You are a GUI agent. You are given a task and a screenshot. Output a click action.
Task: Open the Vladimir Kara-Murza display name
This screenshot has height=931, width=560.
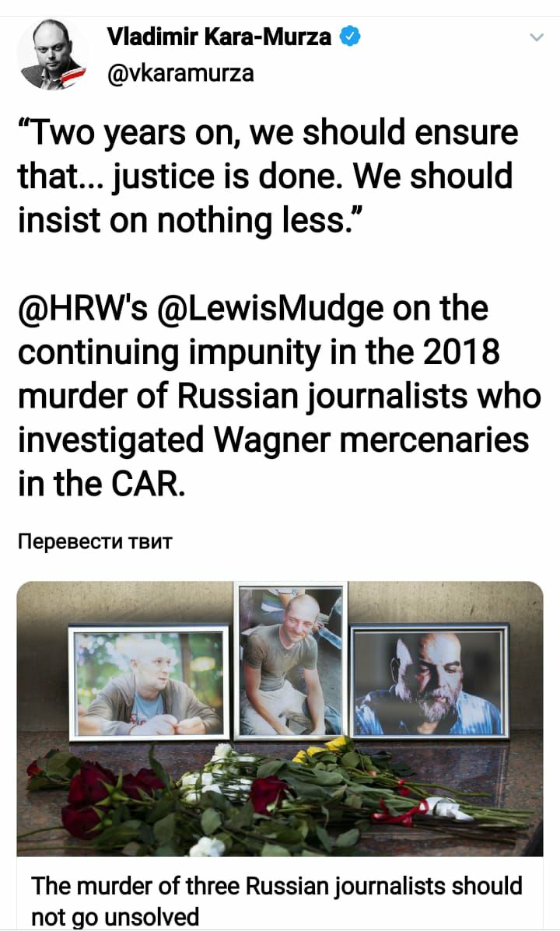(219, 37)
